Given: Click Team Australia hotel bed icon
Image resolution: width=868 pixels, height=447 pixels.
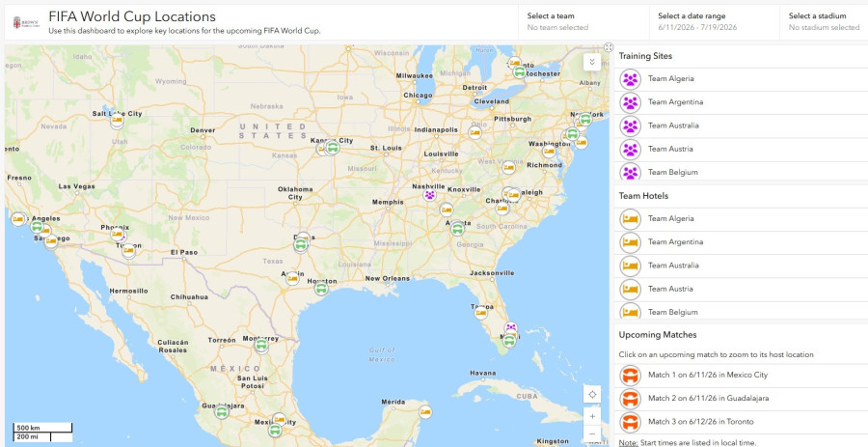Looking at the screenshot, I should tap(630, 265).
